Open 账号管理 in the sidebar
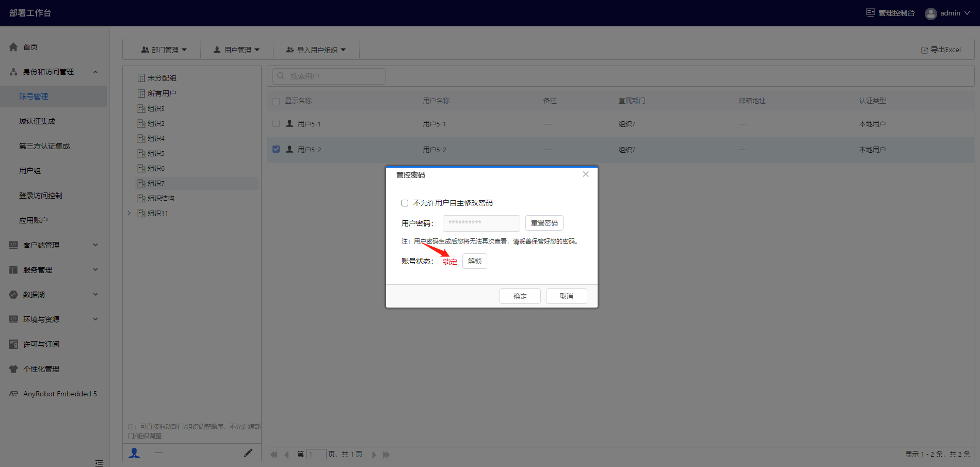Screen dimensions: 980x467 click(x=54, y=96)
